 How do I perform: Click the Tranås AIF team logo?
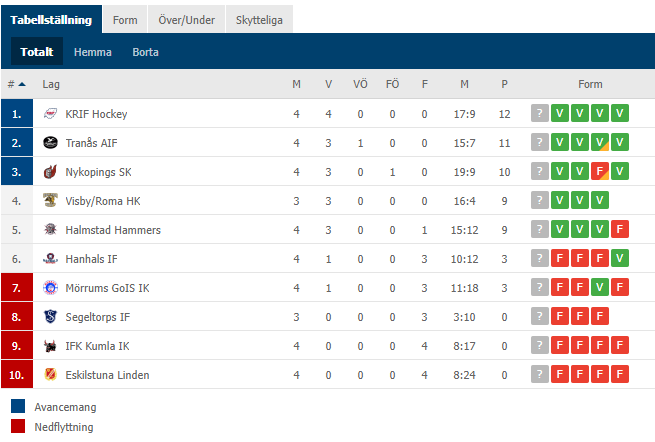tap(51, 143)
